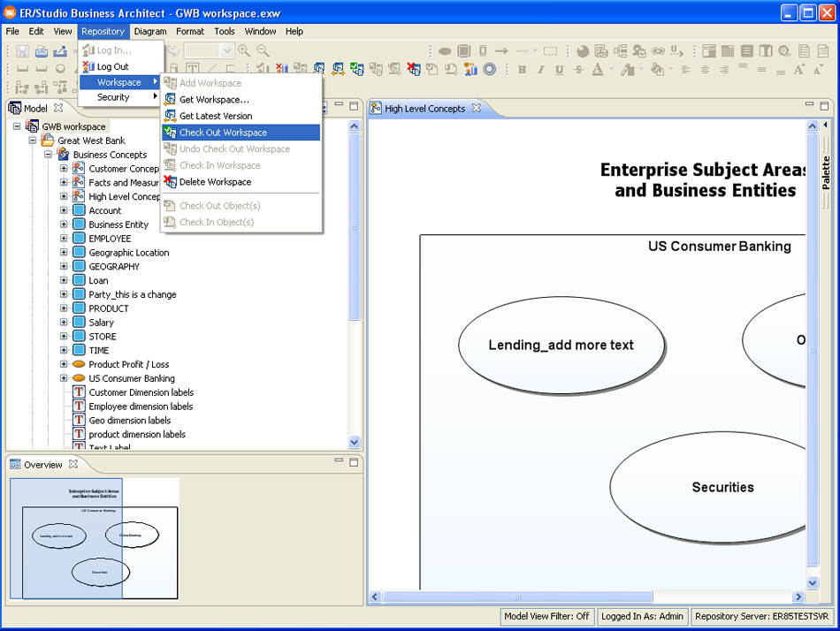Image resolution: width=840 pixels, height=631 pixels.
Task: Click the font color A icon
Action: (x=598, y=69)
